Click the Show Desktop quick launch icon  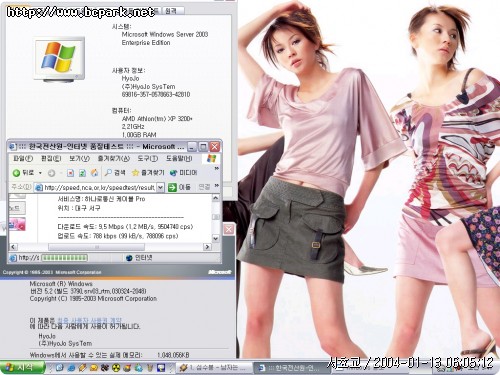pyautogui.click(x=60, y=368)
